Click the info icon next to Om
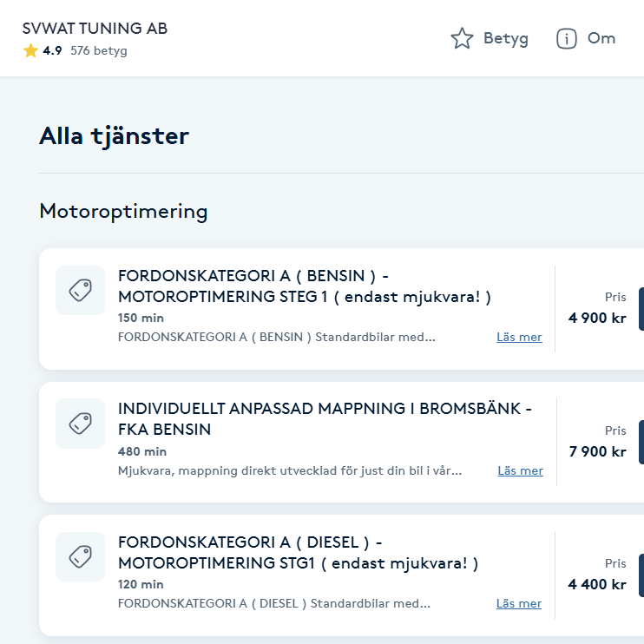 [x=567, y=38]
